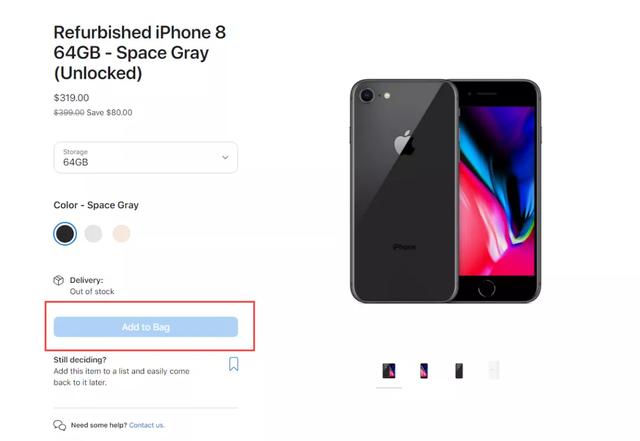Screen dimensions: 640x441
Task: Click the Refurbished iPhone 8 title
Action: (140, 53)
